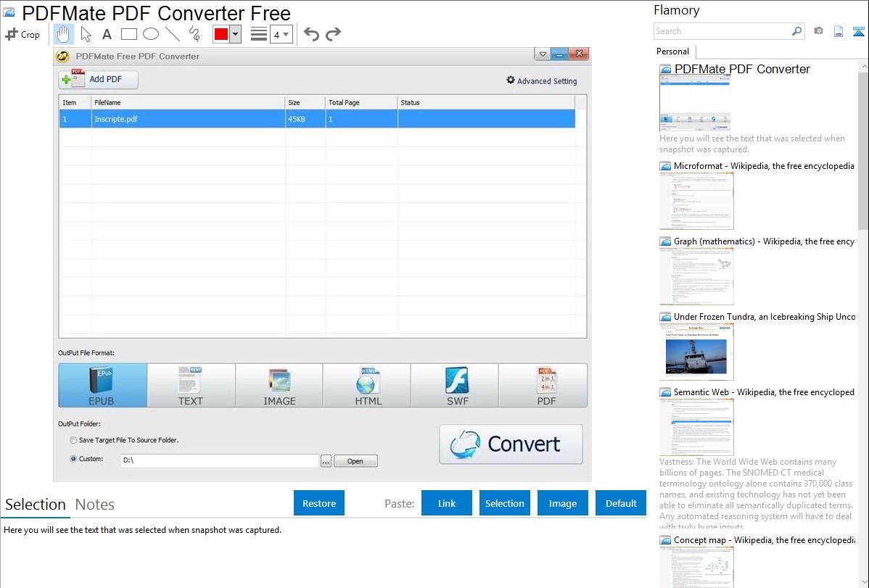Screen dimensions: 869x588
Task: Click Add PDF button
Action: point(98,79)
